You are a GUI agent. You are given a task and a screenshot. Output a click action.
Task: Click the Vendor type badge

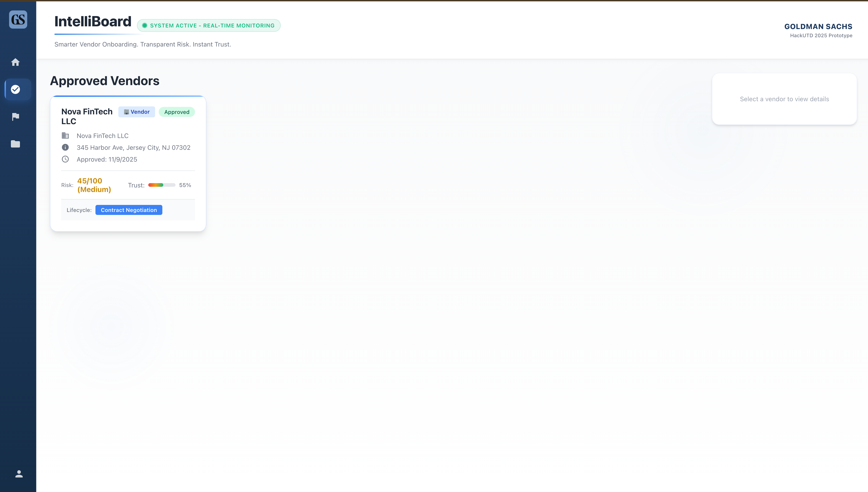tap(137, 112)
